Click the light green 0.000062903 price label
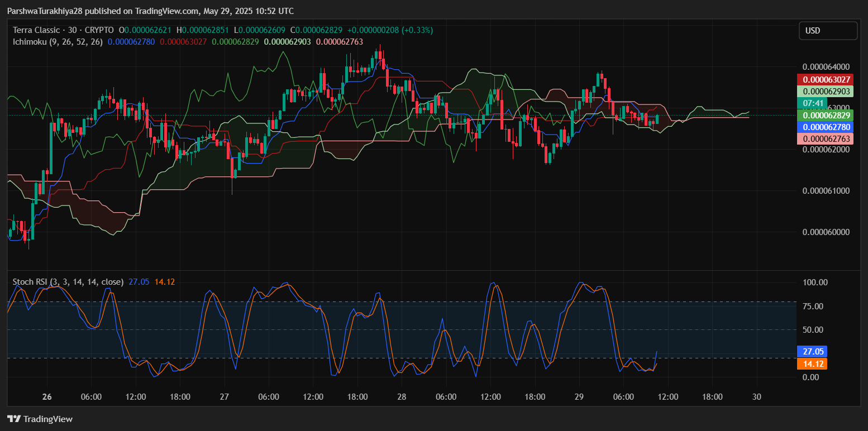 825,92
